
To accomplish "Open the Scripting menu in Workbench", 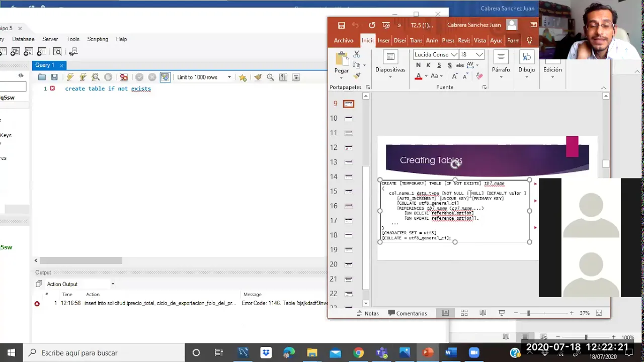I will pyautogui.click(x=98, y=39).
